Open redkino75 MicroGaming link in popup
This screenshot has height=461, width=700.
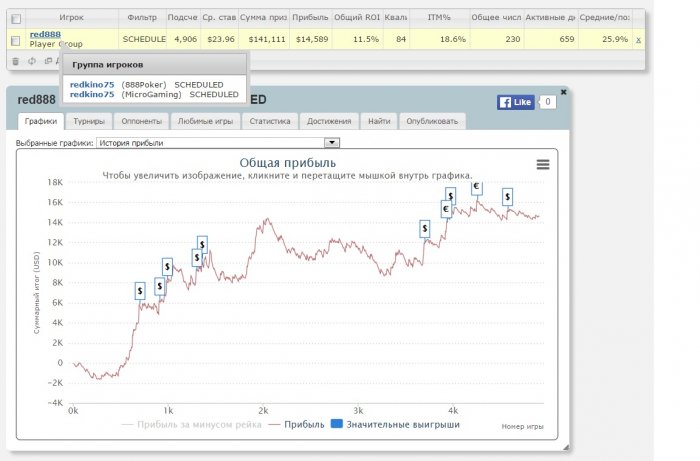[92, 95]
